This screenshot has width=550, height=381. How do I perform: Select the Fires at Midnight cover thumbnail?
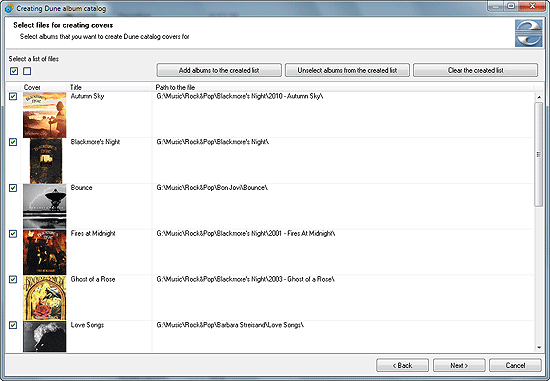pos(45,252)
